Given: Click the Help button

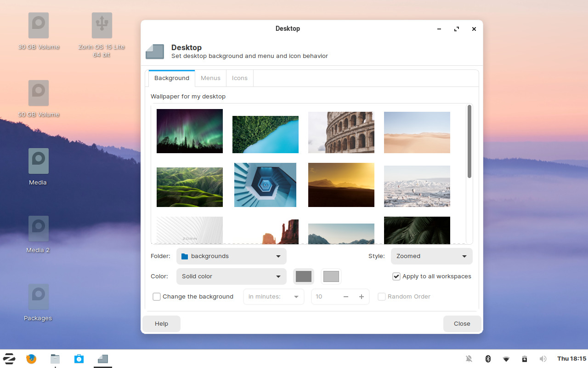Looking at the screenshot, I should pos(161,323).
